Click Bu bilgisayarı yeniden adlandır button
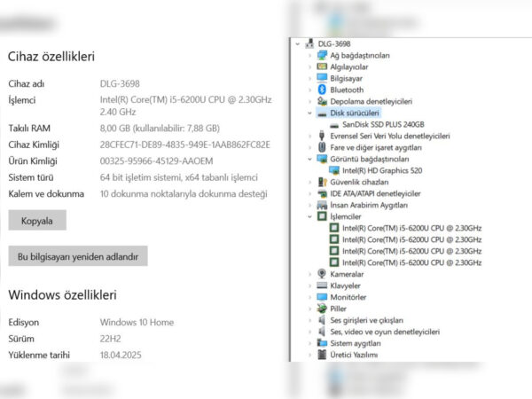This screenshot has height=399, width=532. coord(78,256)
